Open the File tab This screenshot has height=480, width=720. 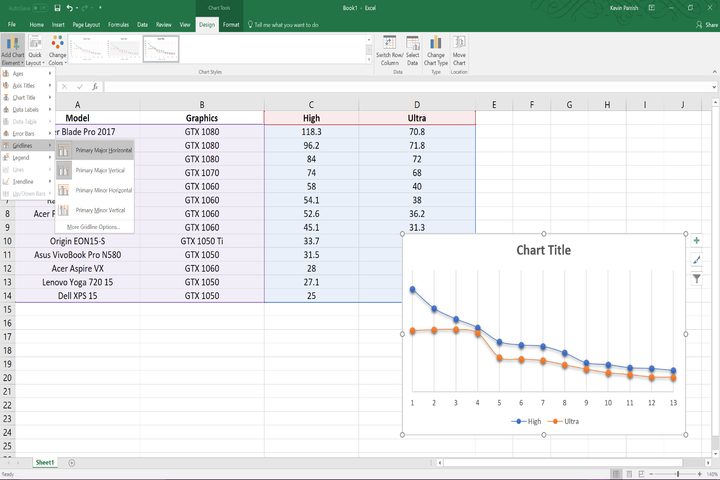tap(11, 24)
